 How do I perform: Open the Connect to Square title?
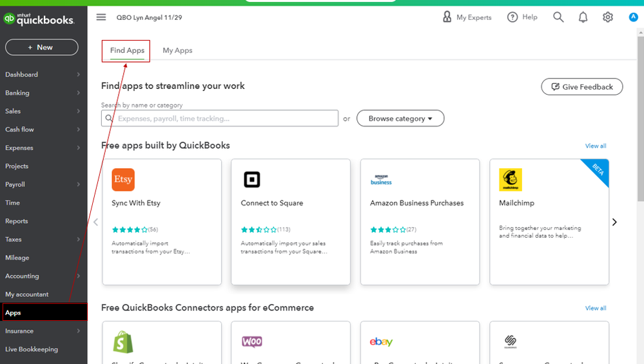[272, 203]
